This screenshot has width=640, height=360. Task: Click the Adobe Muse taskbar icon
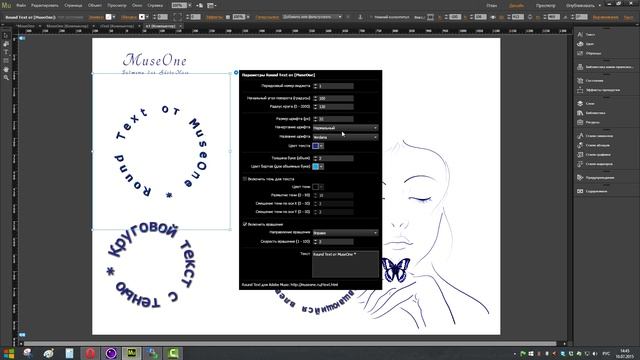[x=132, y=353]
